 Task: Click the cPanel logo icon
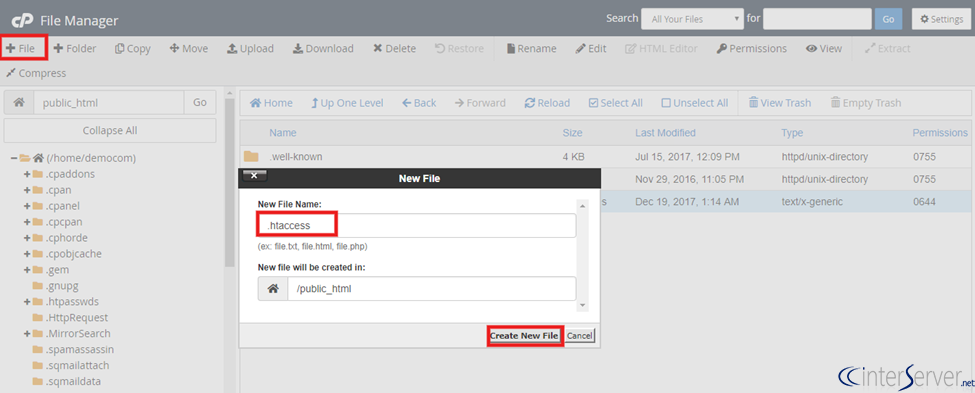coord(22,21)
